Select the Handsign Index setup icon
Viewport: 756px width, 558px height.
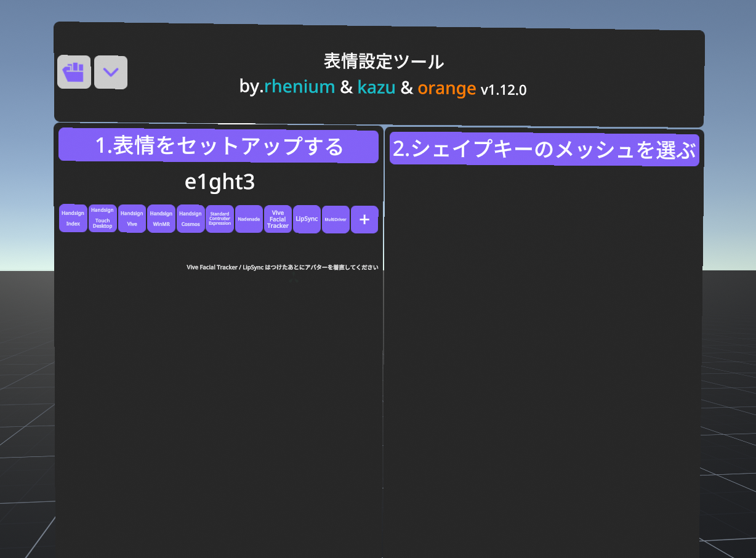[x=73, y=218]
